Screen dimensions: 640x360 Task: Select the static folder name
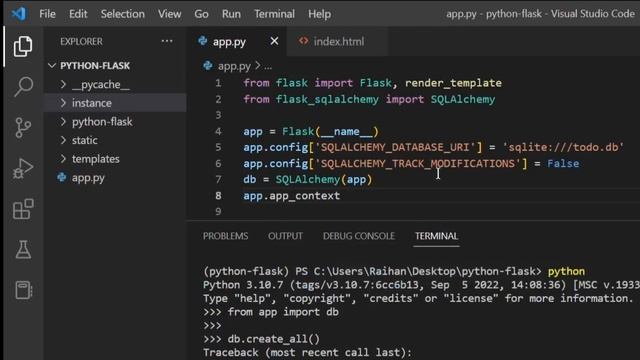84,140
